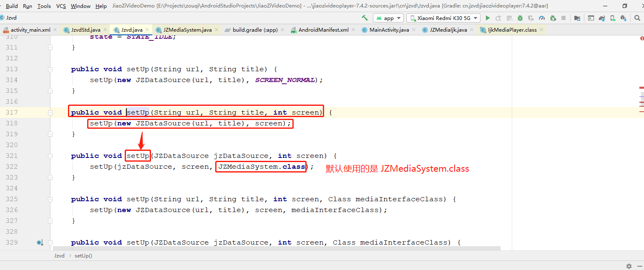
Task: Open the Run menu
Action: pyautogui.click(x=28, y=6)
